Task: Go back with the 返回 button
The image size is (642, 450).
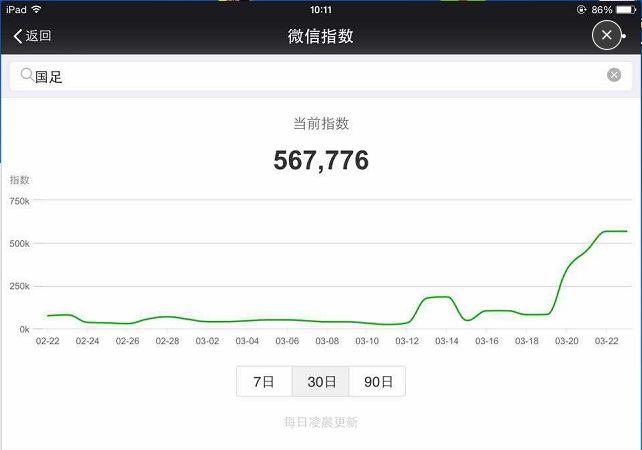Action: coord(32,36)
